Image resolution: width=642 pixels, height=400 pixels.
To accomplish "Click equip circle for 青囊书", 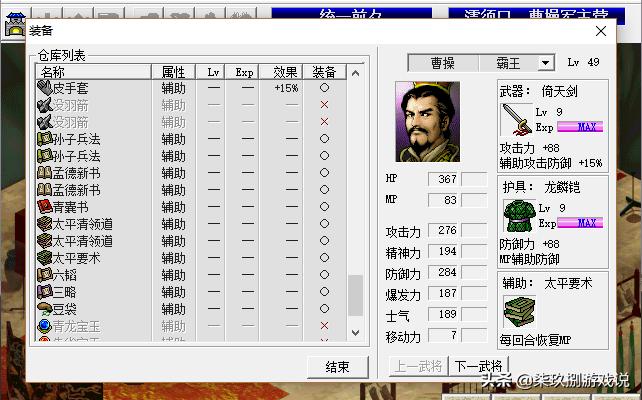I will coord(324,207).
